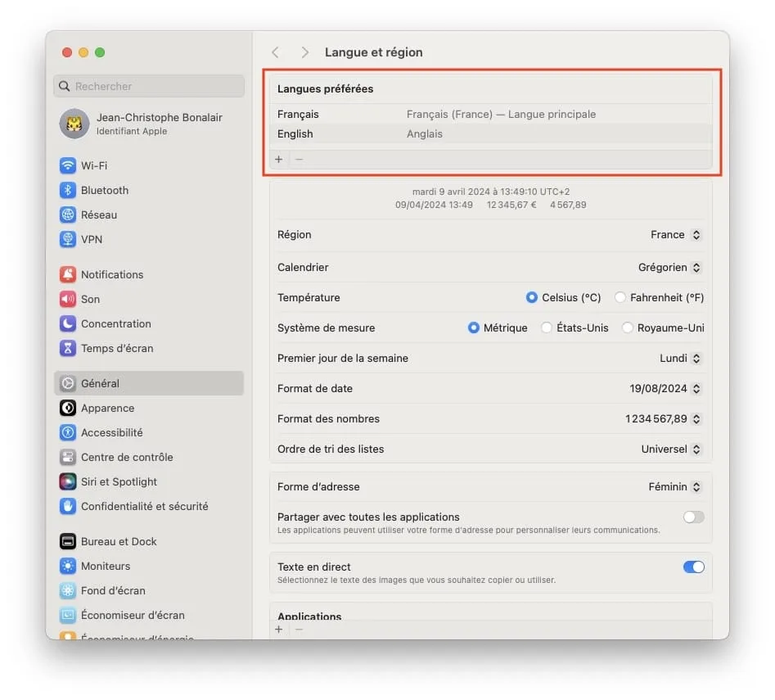Open Bureau et Dock pane
775x700 pixels.
tap(149, 541)
